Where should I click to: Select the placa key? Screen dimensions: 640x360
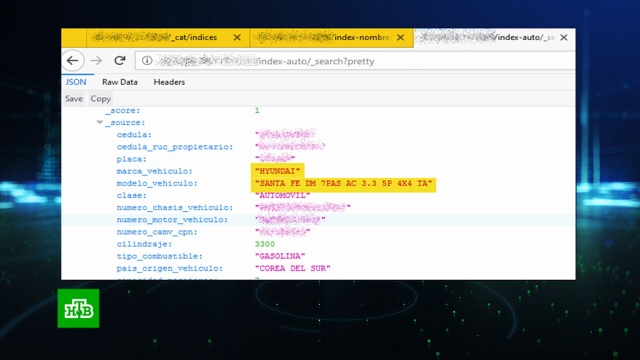coord(131,159)
